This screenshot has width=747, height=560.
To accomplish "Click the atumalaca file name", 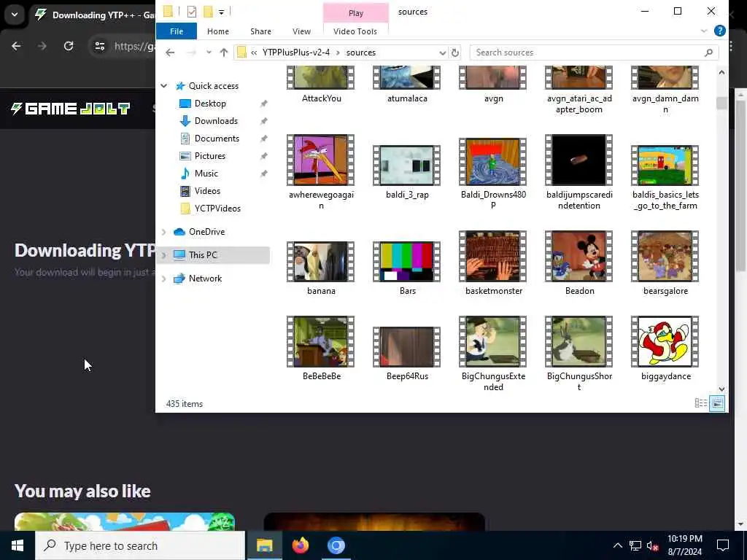I will [x=407, y=98].
